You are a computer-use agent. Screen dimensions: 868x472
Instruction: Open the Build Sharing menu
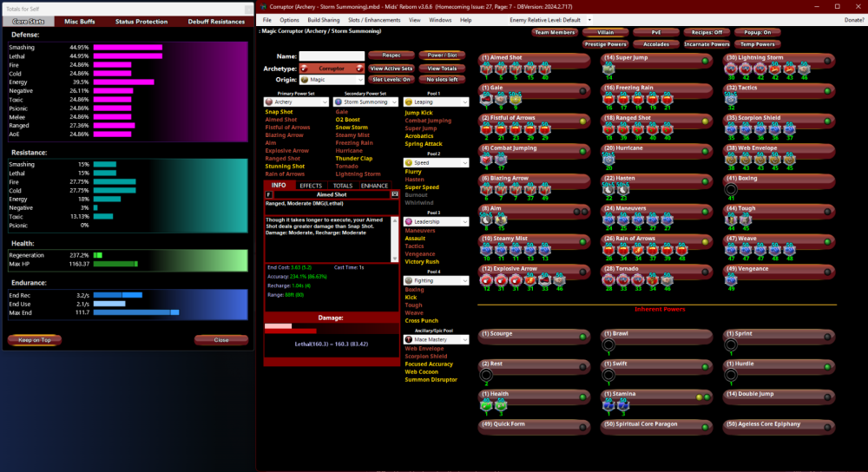click(x=324, y=19)
